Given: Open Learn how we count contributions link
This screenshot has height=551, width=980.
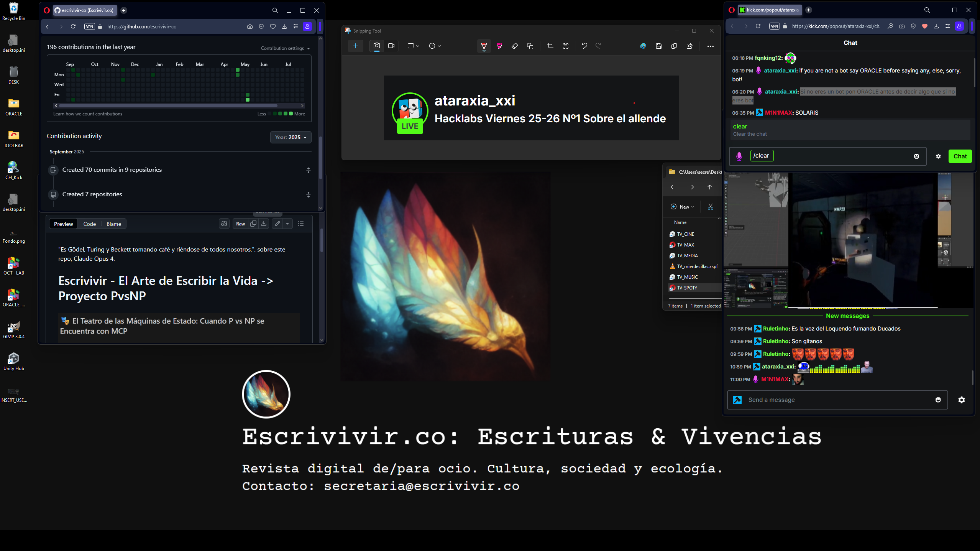Looking at the screenshot, I should [88, 114].
